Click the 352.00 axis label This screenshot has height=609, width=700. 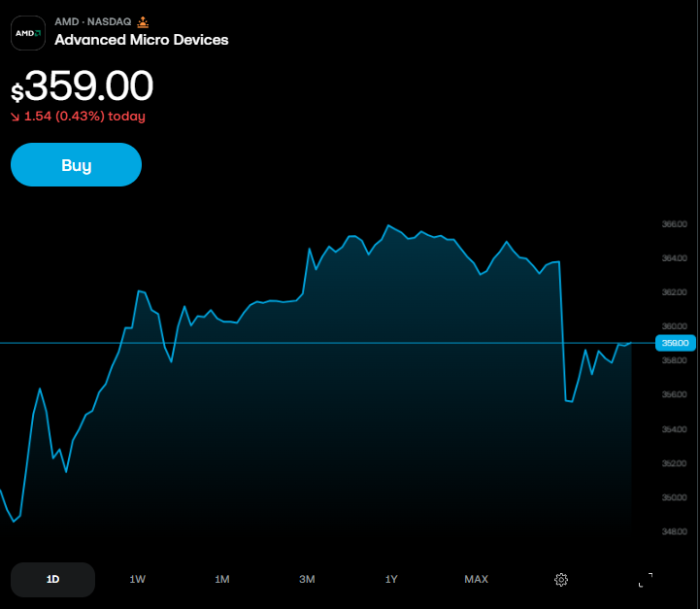point(675,463)
